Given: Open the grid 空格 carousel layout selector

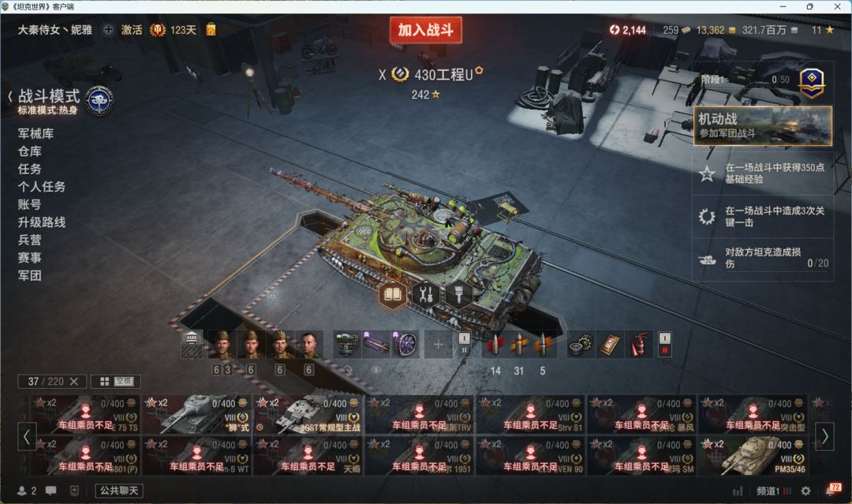Looking at the screenshot, I should (116, 381).
